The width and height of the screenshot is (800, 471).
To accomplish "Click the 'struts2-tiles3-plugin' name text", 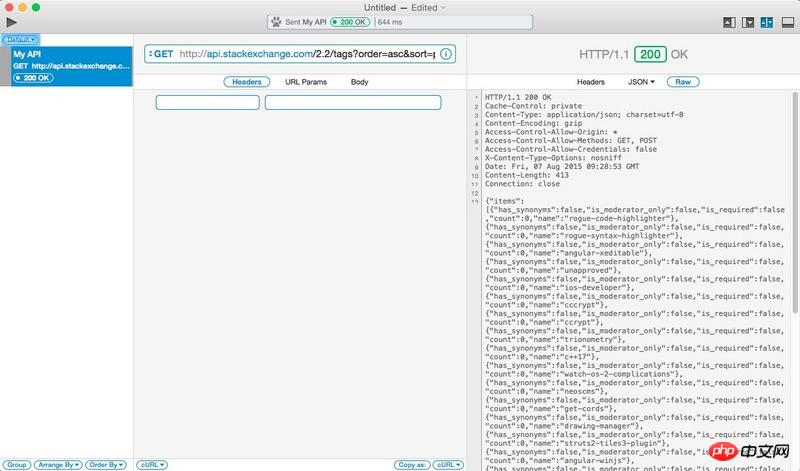I will pos(613,443).
